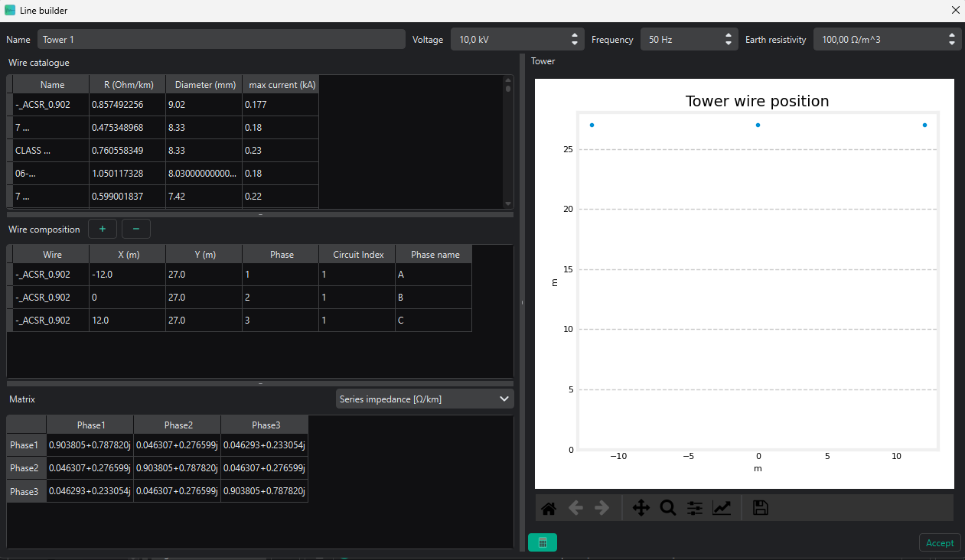Go back to previous plot view
The width and height of the screenshot is (965, 560).
575,508
